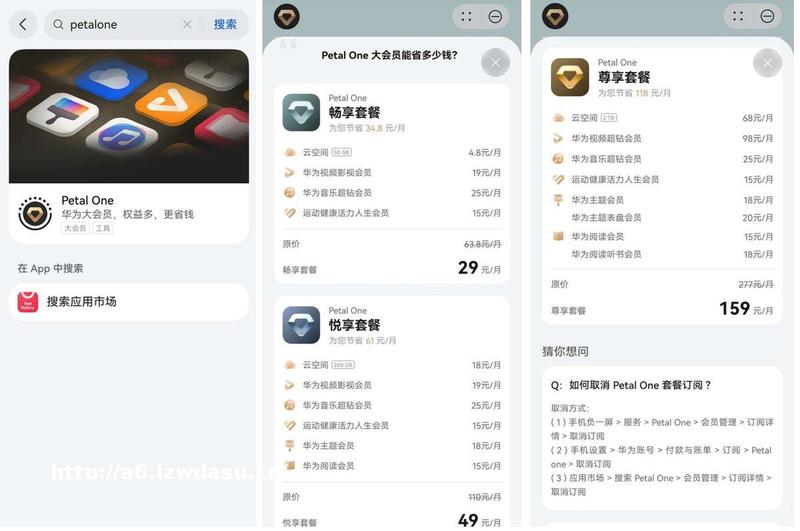This screenshot has width=800, height=531.
Task: Open the Petal One app banner image
Action: [129, 116]
